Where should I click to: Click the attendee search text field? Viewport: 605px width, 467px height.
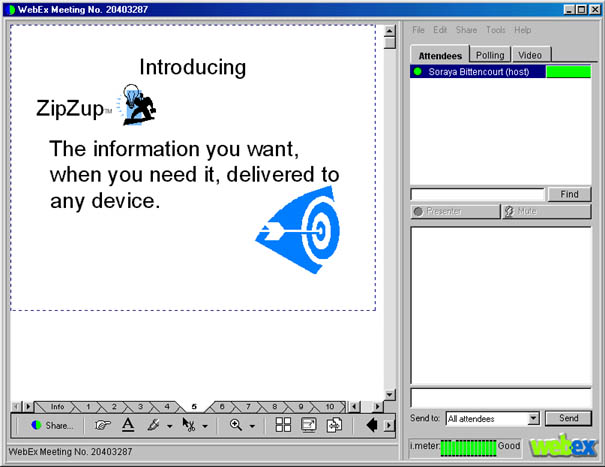(477, 194)
